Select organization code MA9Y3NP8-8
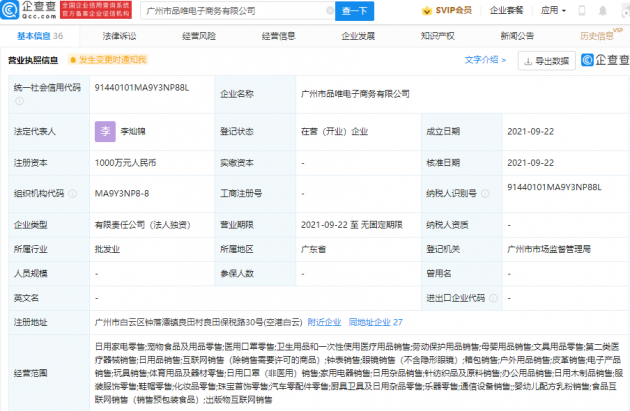Viewport: 630px width, 411px height. click(x=122, y=194)
